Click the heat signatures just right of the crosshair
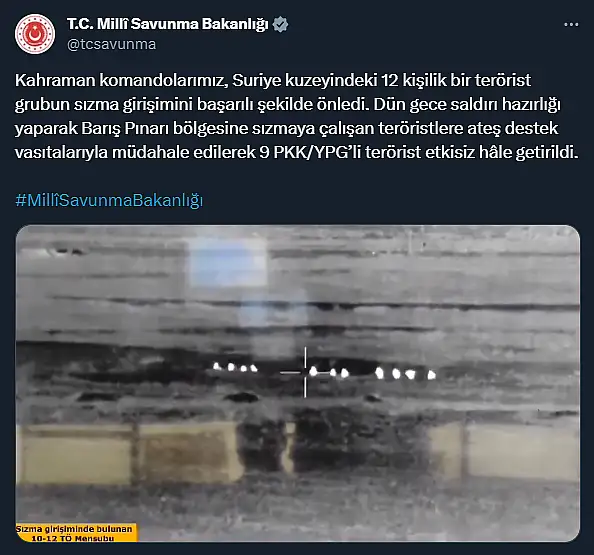The image size is (594, 555). [x=329, y=372]
